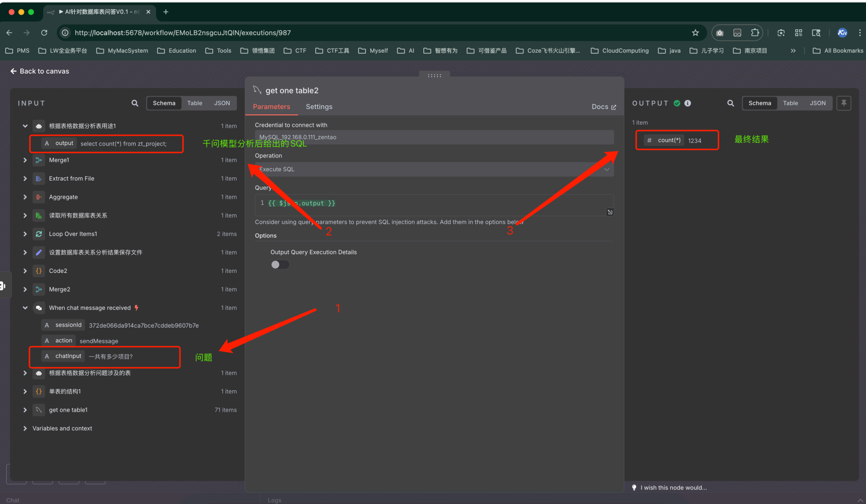This screenshot has height=504, width=866.
Task: Bookmark this page with star icon
Action: click(695, 33)
